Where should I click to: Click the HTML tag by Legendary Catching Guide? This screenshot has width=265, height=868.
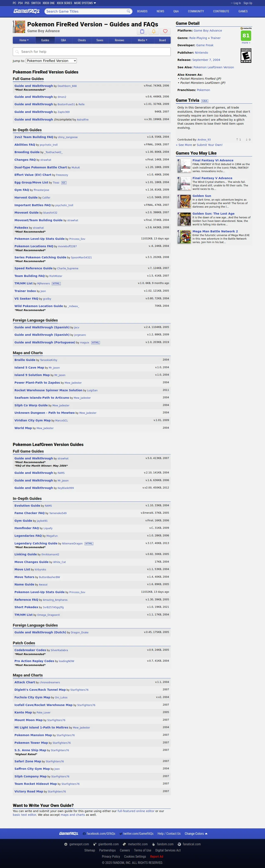click(89, 544)
